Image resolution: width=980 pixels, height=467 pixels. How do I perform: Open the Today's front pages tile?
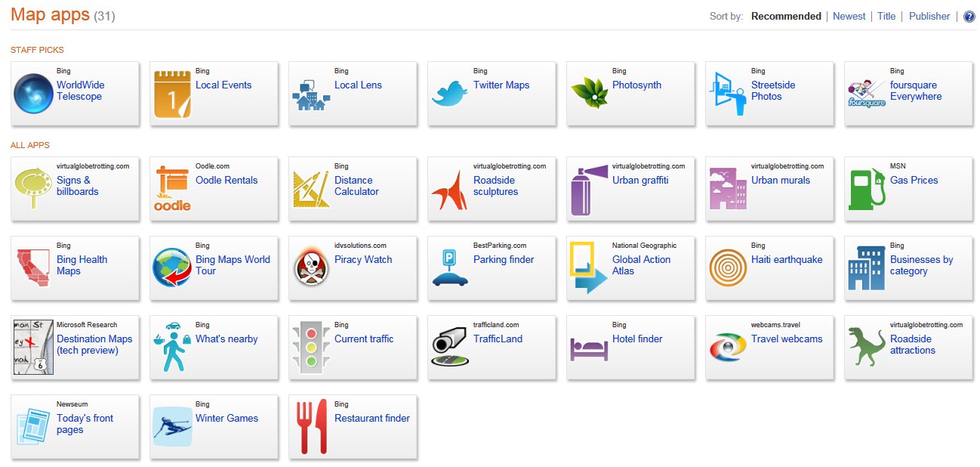click(x=73, y=427)
